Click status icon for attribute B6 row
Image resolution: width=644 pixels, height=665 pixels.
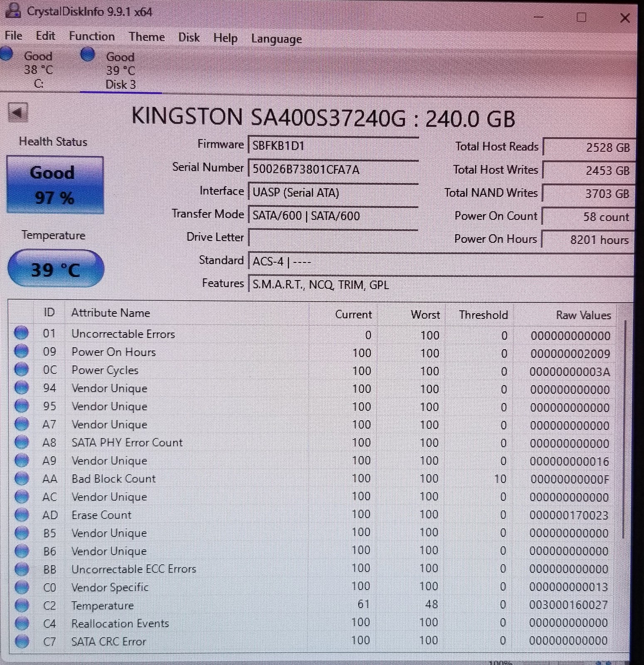21,551
